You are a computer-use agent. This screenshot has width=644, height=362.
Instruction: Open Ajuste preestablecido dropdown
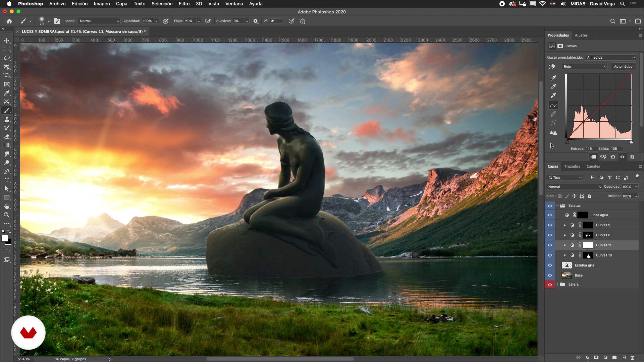coord(611,58)
